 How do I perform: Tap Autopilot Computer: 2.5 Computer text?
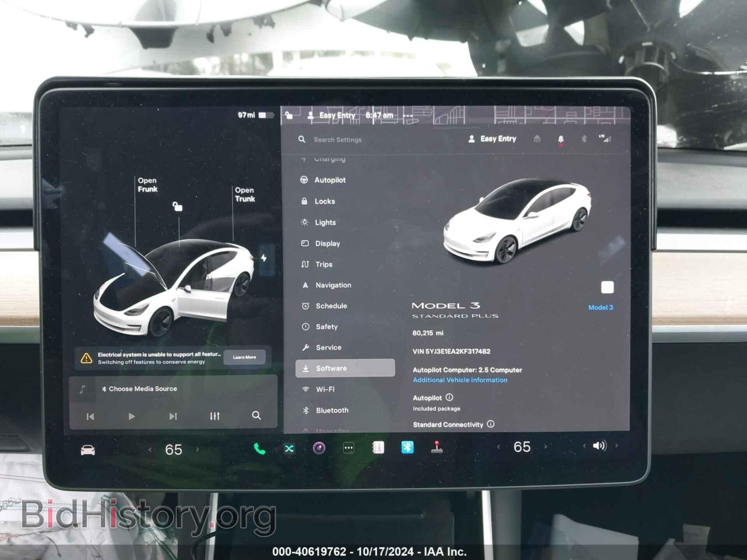pyautogui.click(x=467, y=370)
